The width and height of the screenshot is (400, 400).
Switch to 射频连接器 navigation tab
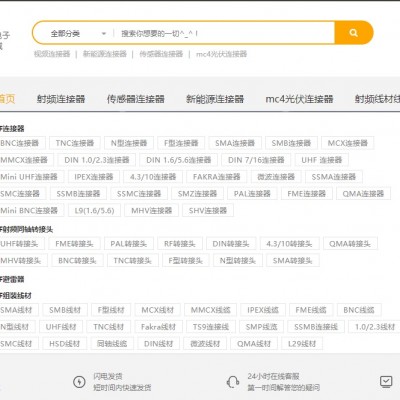point(61,99)
